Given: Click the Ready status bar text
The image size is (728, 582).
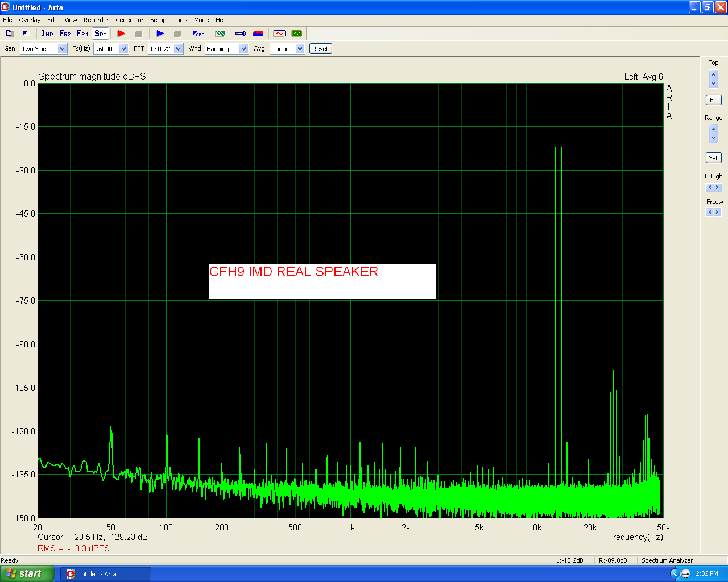Looking at the screenshot, I should point(10,560).
